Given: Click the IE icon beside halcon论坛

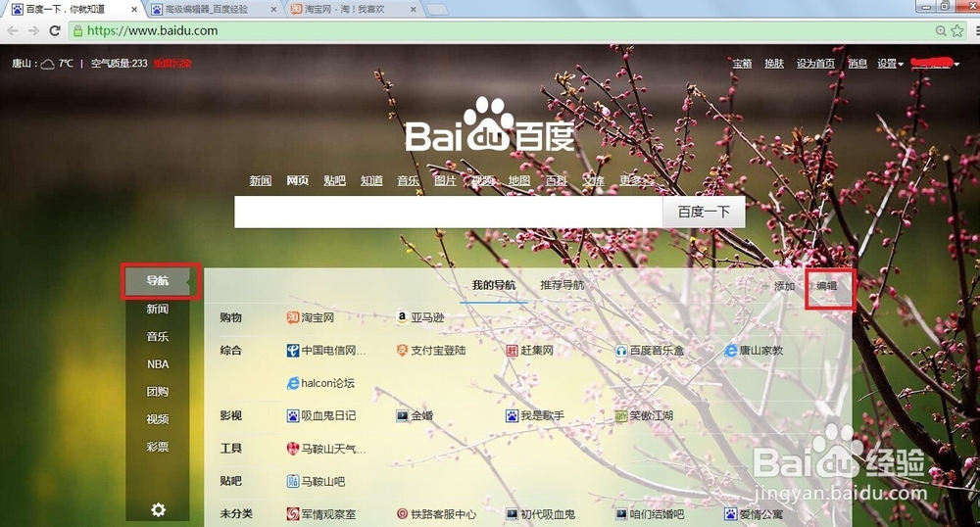Looking at the screenshot, I should pos(292,383).
